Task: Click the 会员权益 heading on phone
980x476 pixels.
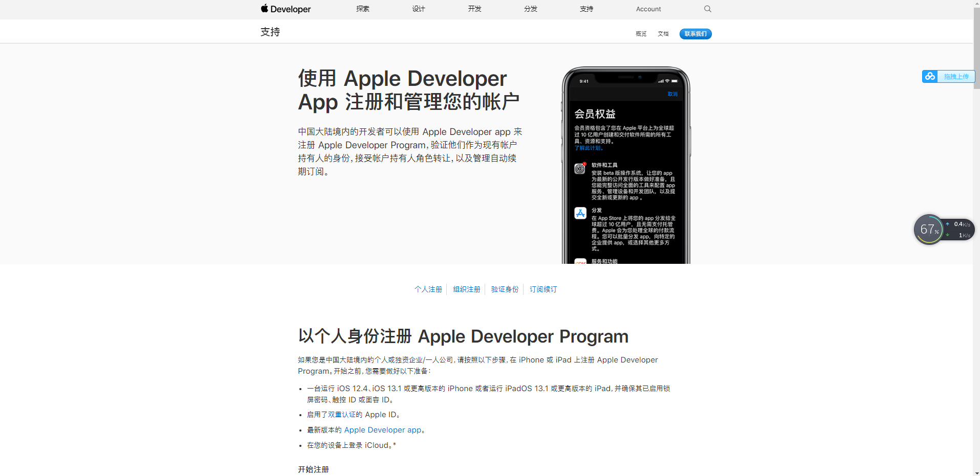Action: pos(595,114)
